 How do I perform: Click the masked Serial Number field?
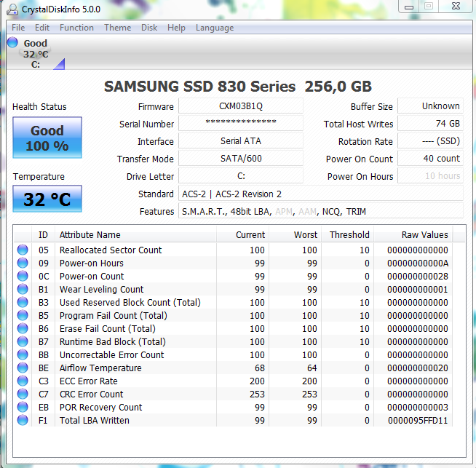pos(241,123)
